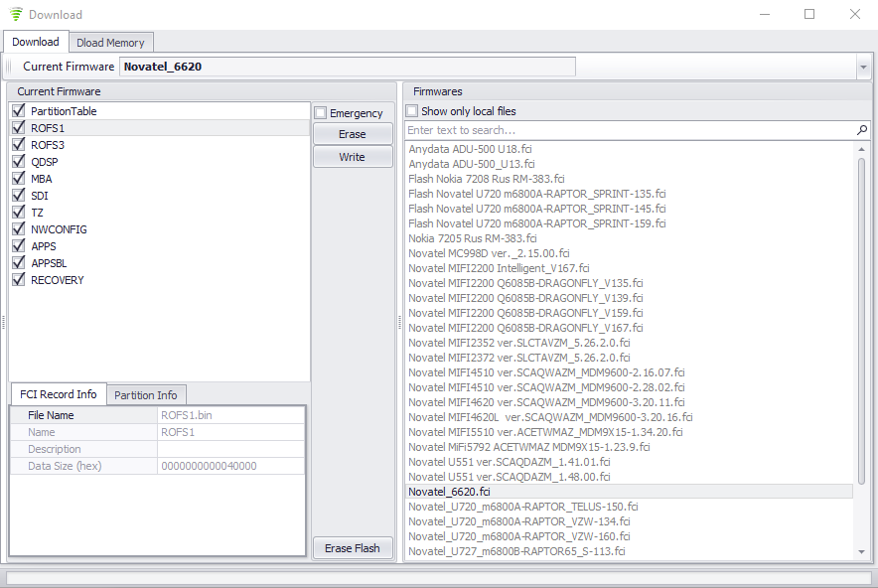878x588 pixels.
Task: Disable the NWCONFIG checkbox
Action: click(x=19, y=228)
